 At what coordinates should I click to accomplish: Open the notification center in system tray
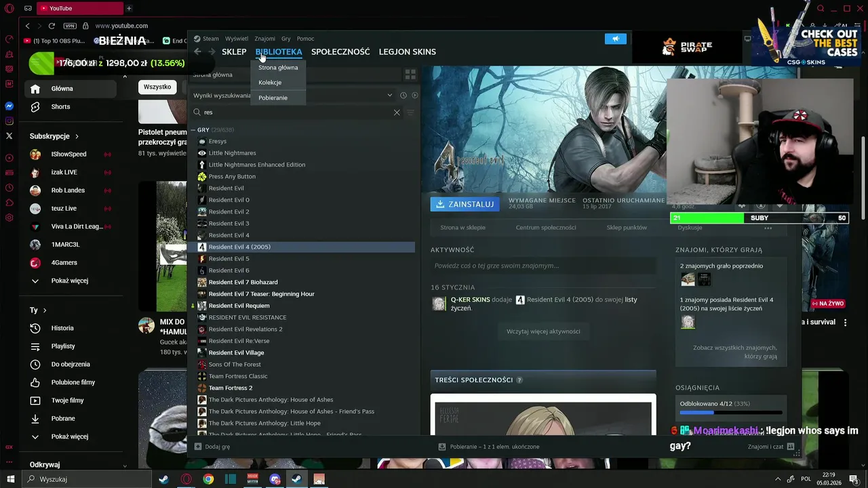coord(853,479)
